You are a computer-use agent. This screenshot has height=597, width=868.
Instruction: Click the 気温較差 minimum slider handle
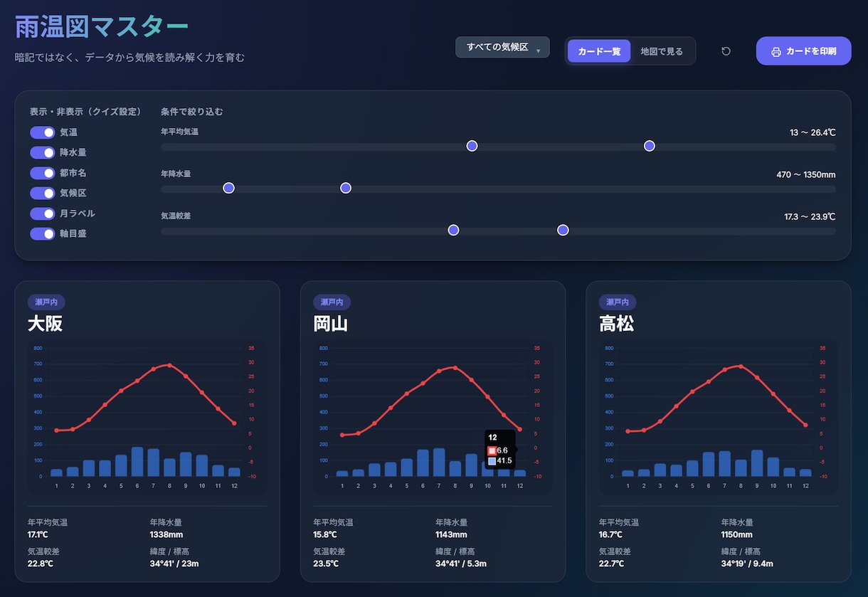click(453, 230)
